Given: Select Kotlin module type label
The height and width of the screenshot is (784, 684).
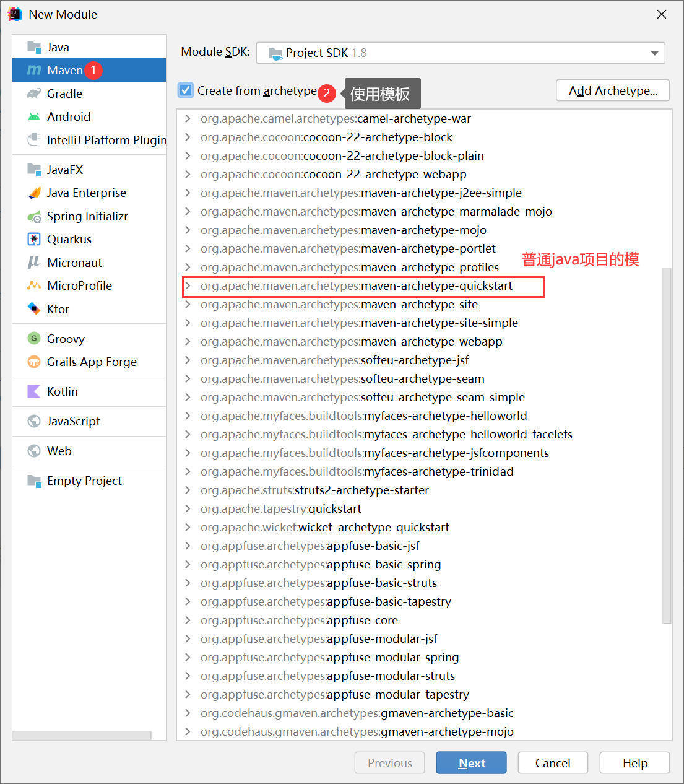Looking at the screenshot, I should click(x=63, y=391).
